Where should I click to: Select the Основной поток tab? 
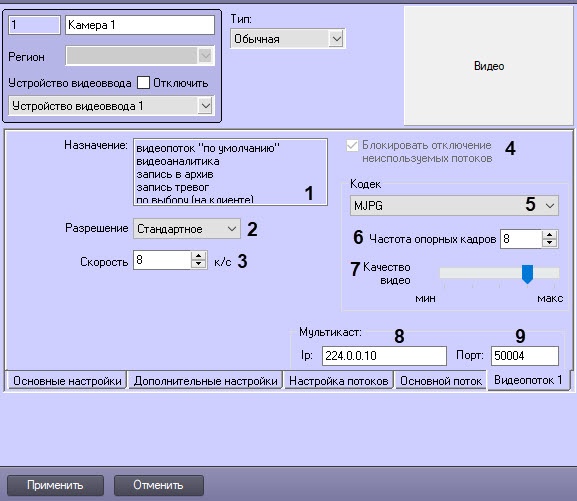(x=440, y=381)
